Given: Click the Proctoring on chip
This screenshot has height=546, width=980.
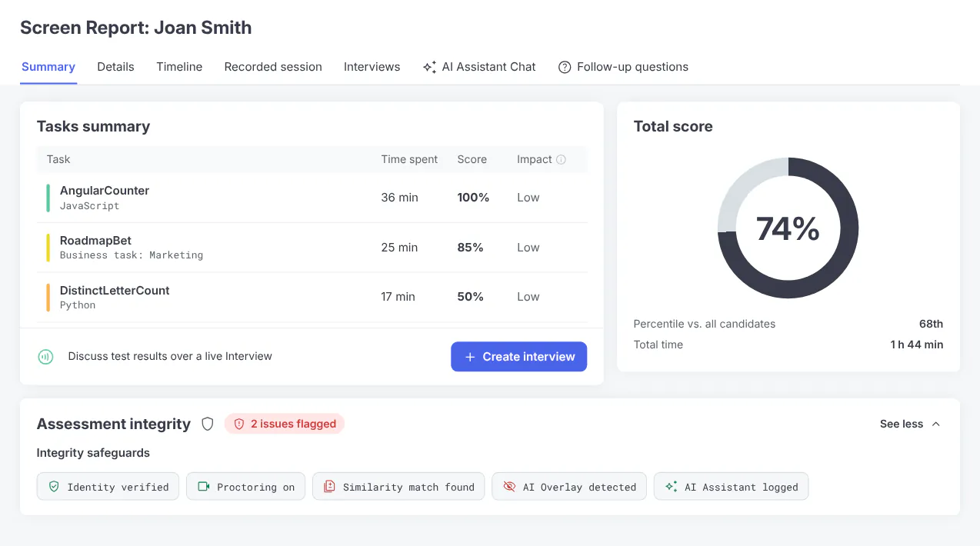Looking at the screenshot, I should (x=245, y=487).
